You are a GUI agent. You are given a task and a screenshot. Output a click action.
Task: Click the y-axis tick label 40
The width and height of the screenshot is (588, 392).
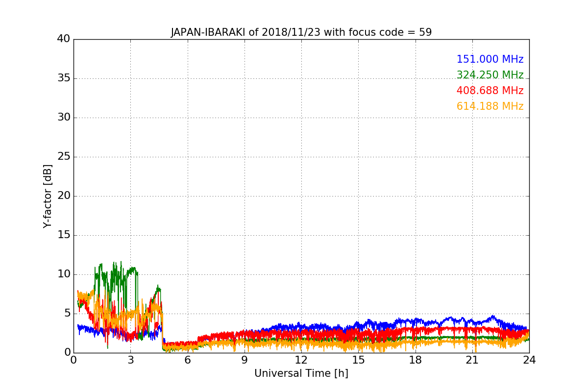[x=64, y=39]
